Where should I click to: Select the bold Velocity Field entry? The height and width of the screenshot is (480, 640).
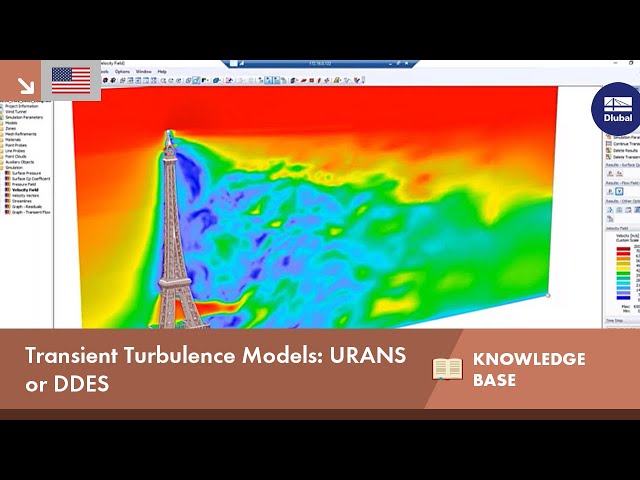(25, 190)
